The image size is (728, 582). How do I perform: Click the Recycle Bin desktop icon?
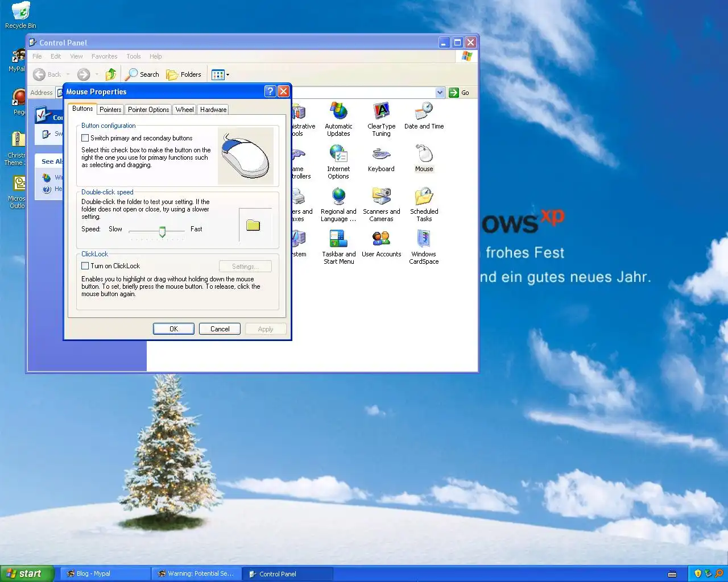(20, 15)
